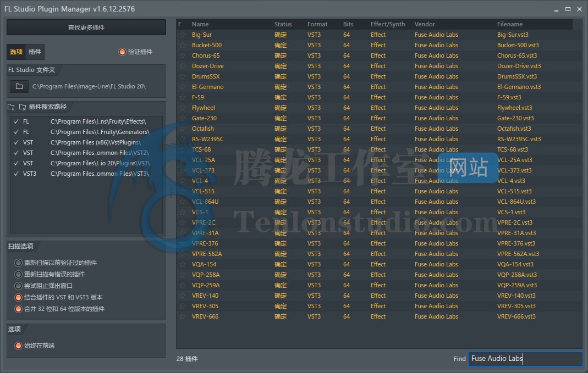Sort list by Filename column
Image resolution: width=588 pixels, height=373 pixels.
(510, 24)
